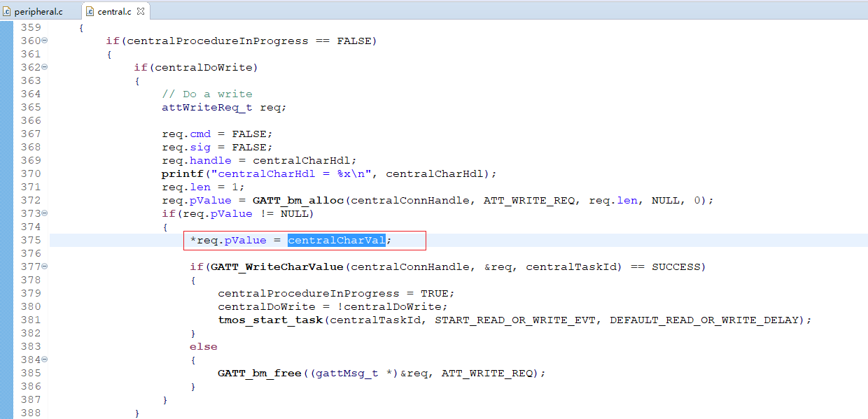Click the tmos_start_task function name

click(x=269, y=320)
